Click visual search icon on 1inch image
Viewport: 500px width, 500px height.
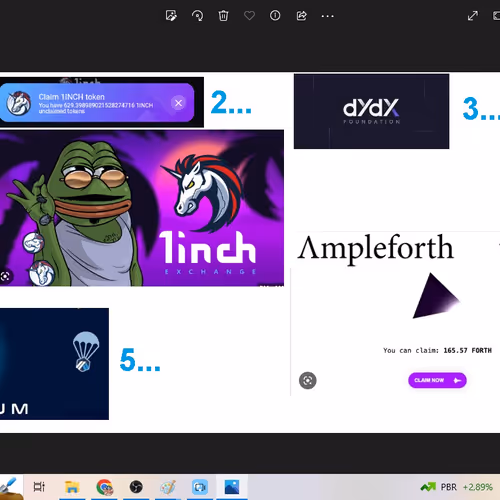coord(5,276)
